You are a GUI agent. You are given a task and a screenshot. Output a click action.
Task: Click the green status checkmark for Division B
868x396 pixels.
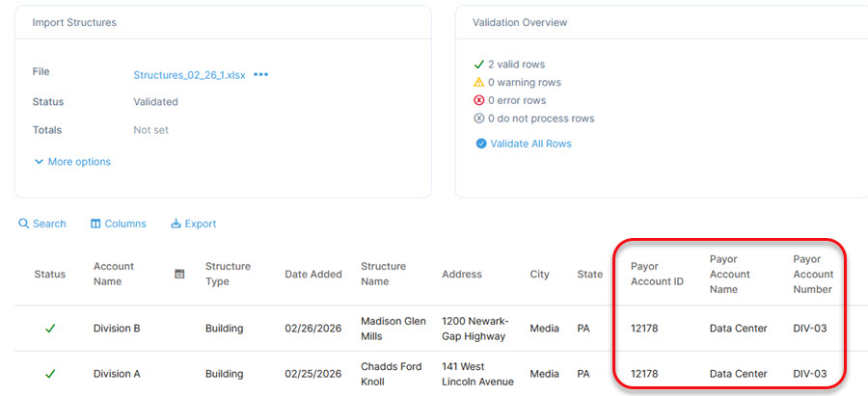pos(50,329)
